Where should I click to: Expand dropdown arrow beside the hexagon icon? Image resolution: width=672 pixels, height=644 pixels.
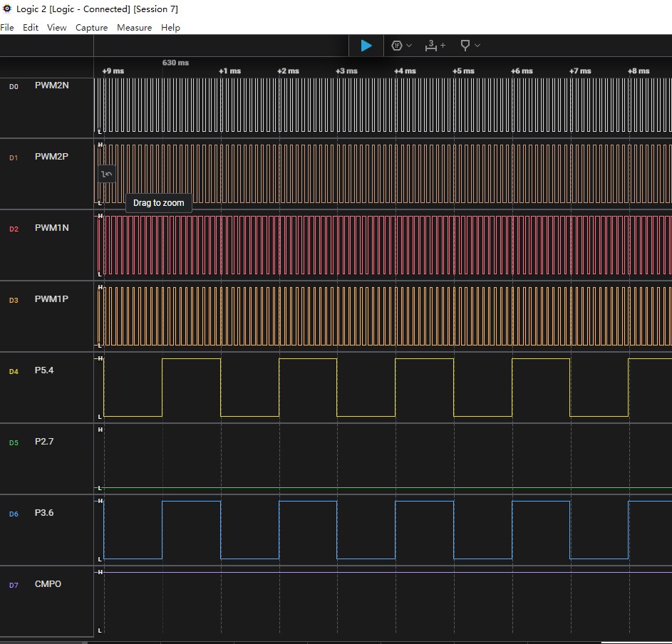coord(409,46)
